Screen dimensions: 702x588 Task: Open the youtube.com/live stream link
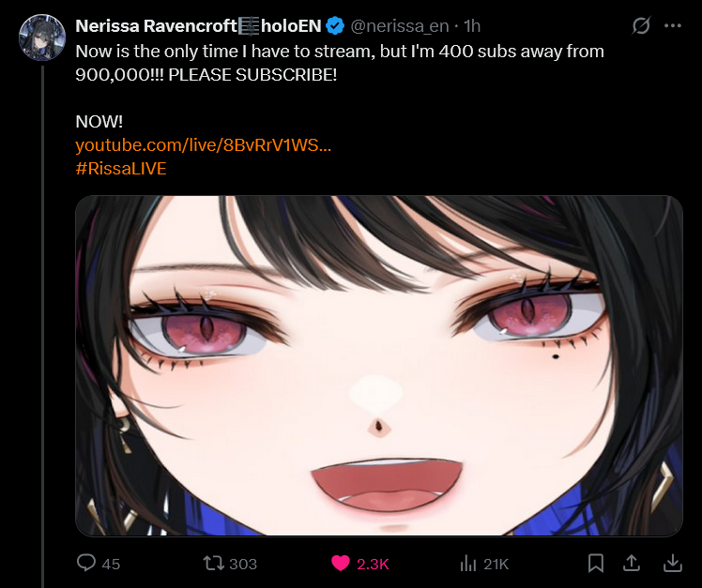tap(204, 145)
